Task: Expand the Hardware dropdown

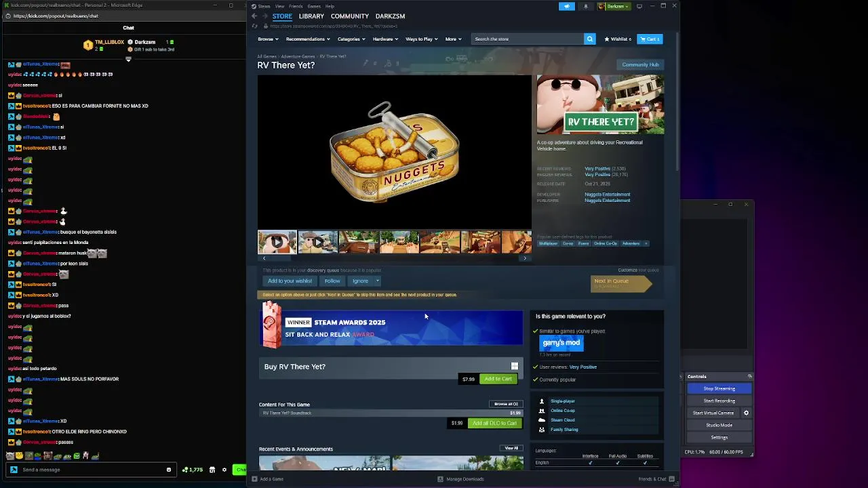Action: click(385, 39)
